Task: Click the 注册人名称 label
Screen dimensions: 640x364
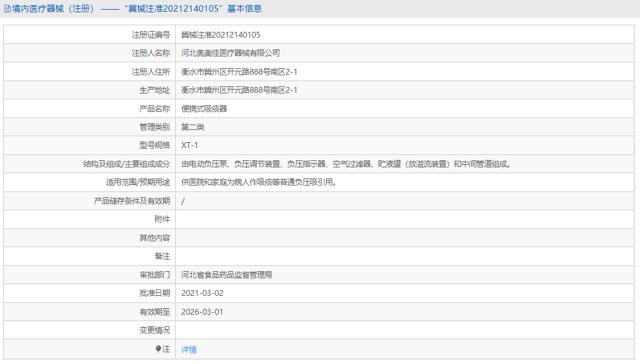Action: tap(151, 53)
